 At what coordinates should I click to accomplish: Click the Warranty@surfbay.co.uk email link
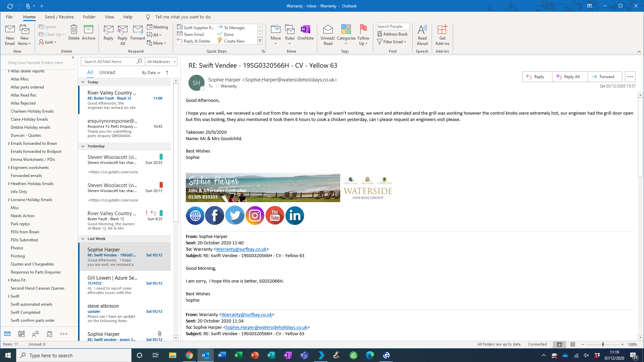[x=241, y=249]
